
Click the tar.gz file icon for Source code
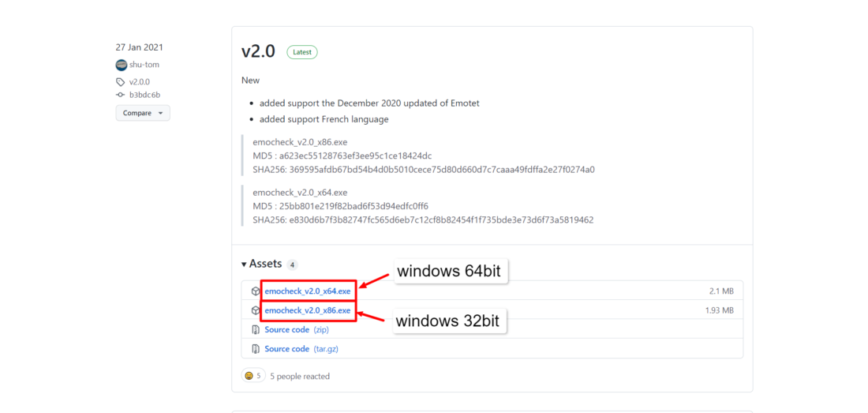[255, 349]
